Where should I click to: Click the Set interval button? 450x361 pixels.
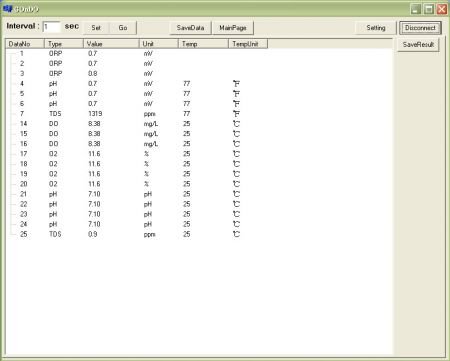(96, 28)
